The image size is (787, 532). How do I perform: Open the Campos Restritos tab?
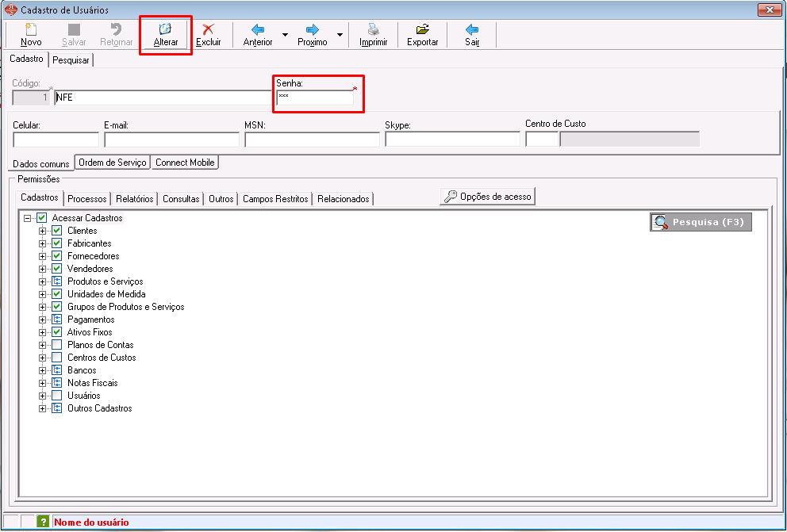(x=275, y=199)
